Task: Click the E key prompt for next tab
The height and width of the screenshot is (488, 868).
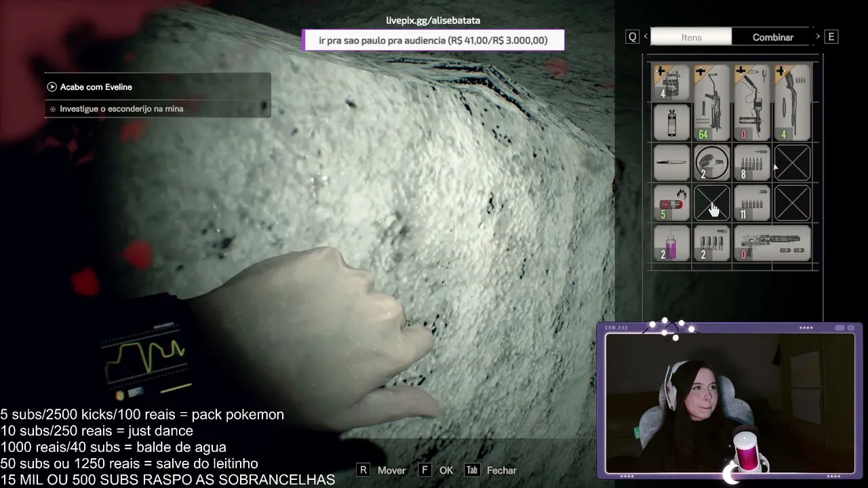Action: click(831, 37)
